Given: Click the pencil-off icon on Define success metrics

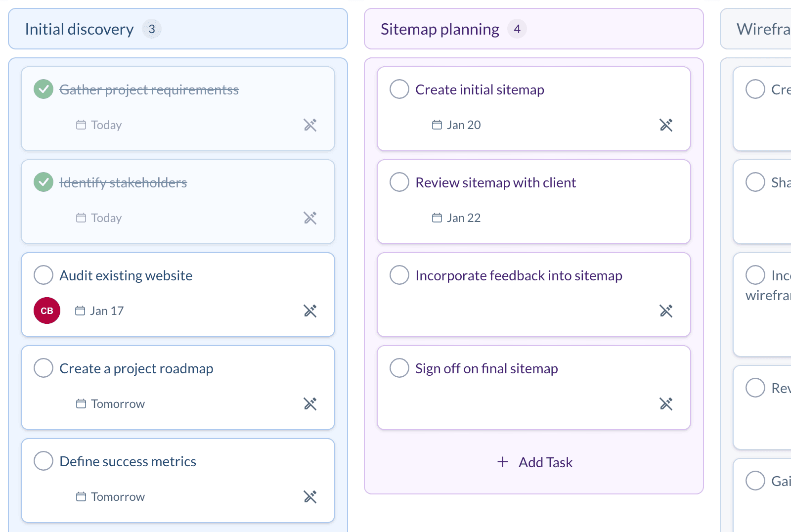Looking at the screenshot, I should pyautogui.click(x=311, y=496).
